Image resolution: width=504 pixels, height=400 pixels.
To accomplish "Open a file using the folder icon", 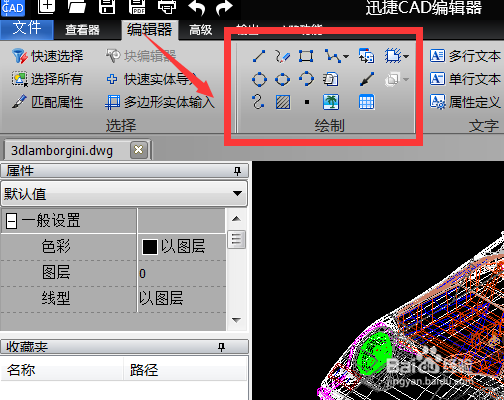I will pos(77,7).
